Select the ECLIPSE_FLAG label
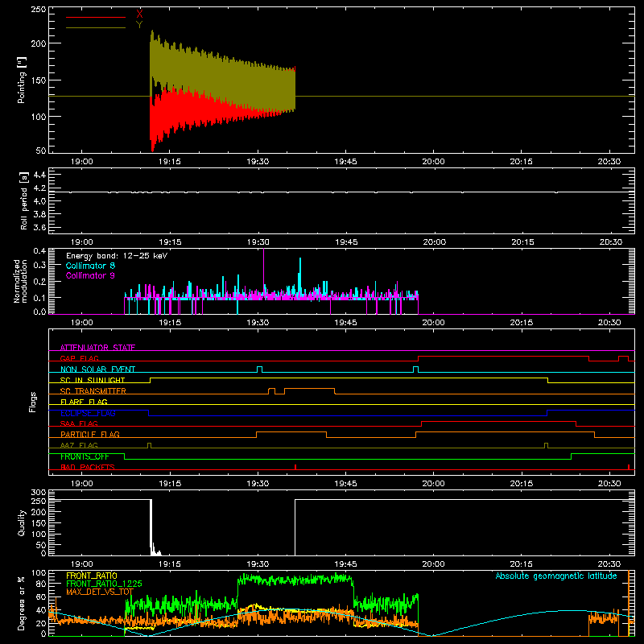Image resolution: width=644 pixels, height=644 pixels. (88, 413)
